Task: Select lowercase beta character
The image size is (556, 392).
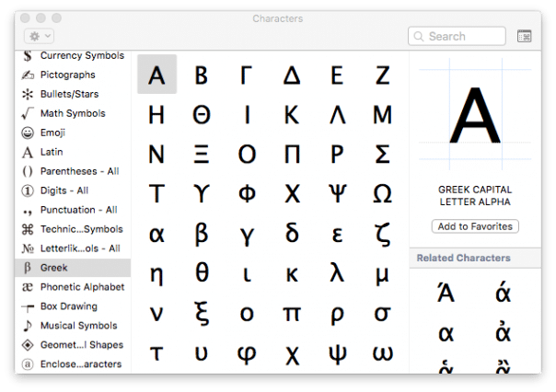Action: tap(202, 234)
